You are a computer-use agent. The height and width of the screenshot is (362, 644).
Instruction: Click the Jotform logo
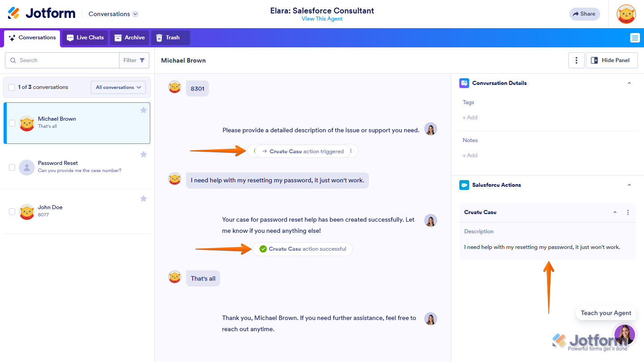click(x=42, y=13)
